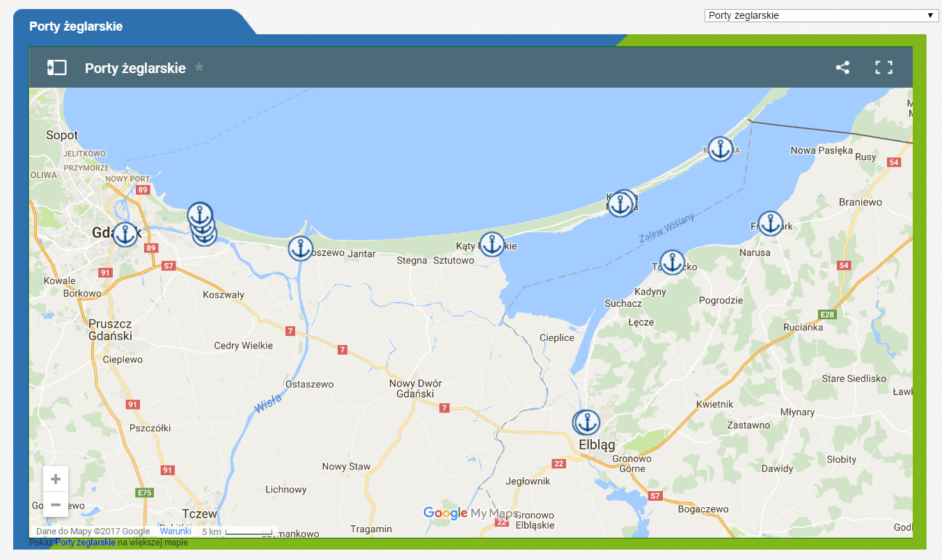Zoom out on the map
Viewport: 942px width, 560px height.
56,504
